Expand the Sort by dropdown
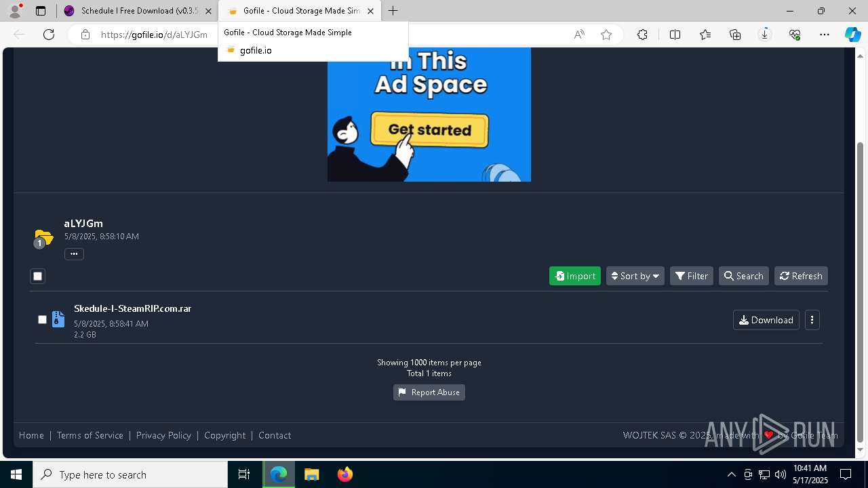 [x=635, y=276]
